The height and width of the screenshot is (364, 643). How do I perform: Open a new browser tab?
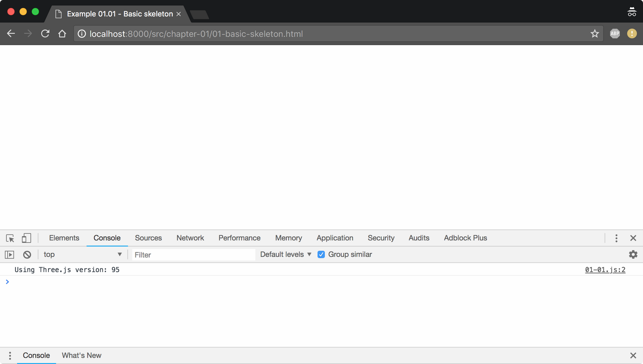coord(199,14)
